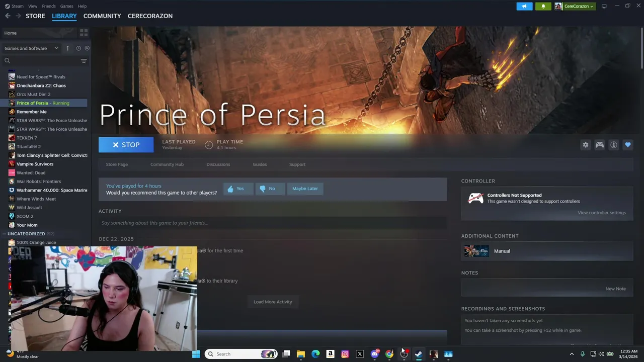Screen dimensions: 644x362
Task: Switch library to grid collections view
Action: click(x=84, y=33)
